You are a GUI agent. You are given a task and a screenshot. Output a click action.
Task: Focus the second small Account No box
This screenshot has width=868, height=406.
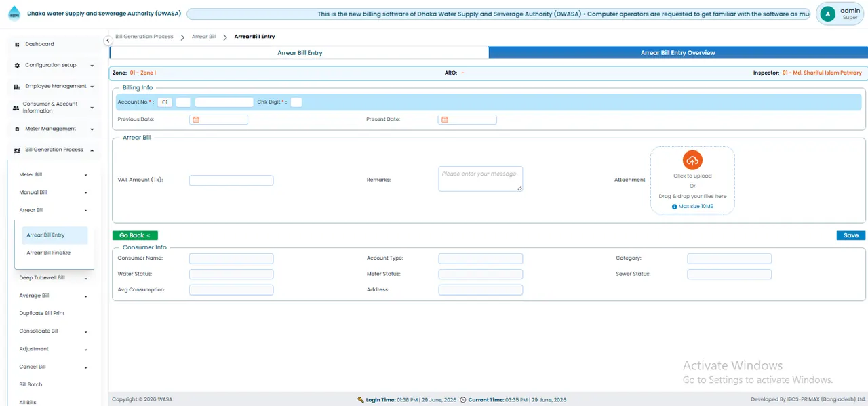(x=183, y=102)
